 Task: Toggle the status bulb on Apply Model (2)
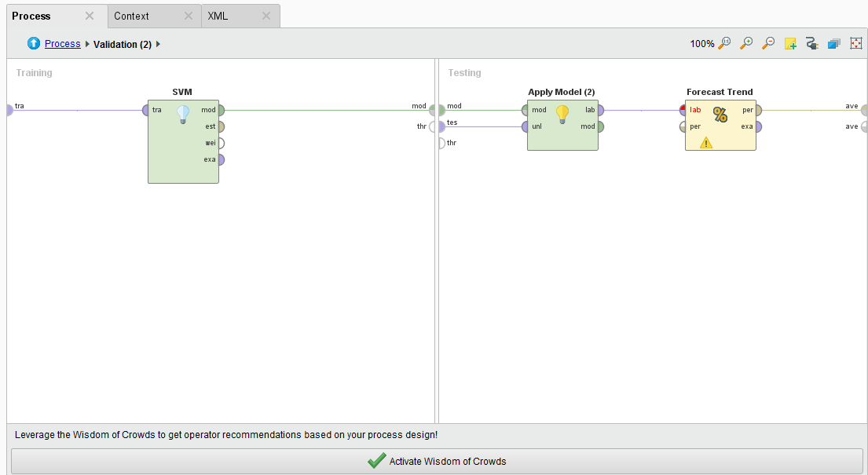(x=562, y=113)
